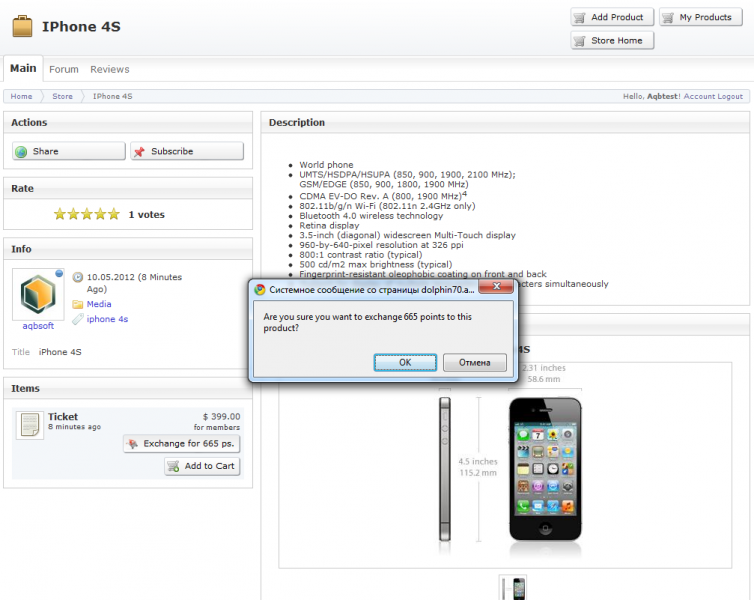Click the Ticket item title

pos(63,416)
